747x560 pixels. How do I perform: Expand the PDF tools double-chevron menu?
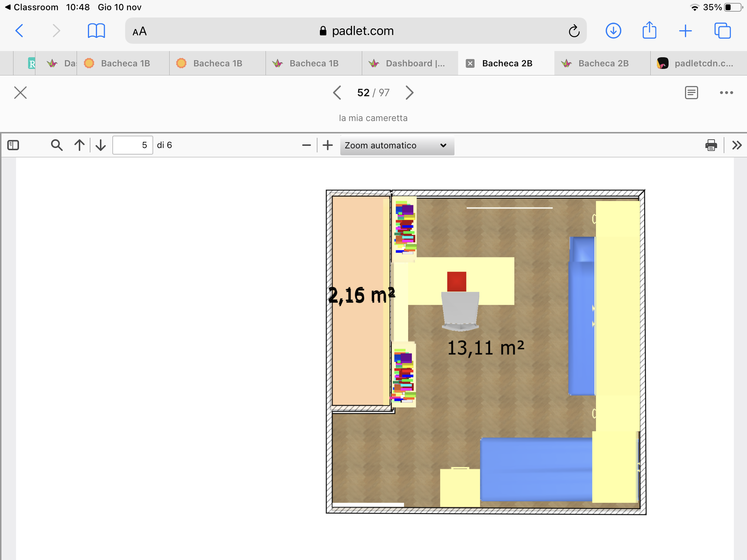coord(737,145)
